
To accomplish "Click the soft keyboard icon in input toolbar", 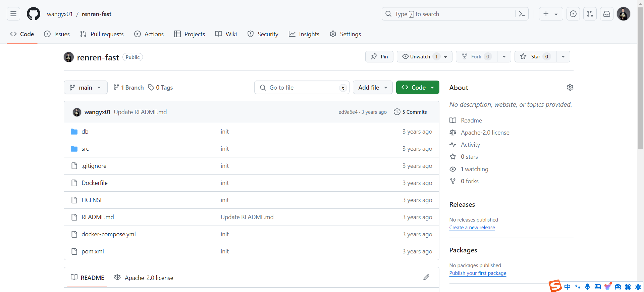I will (x=598, y=287).
